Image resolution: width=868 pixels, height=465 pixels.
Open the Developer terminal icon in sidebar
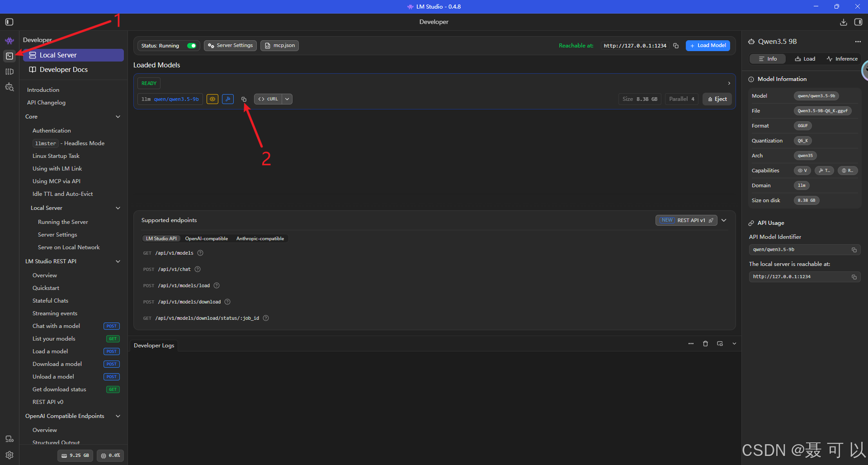point(9,56)
